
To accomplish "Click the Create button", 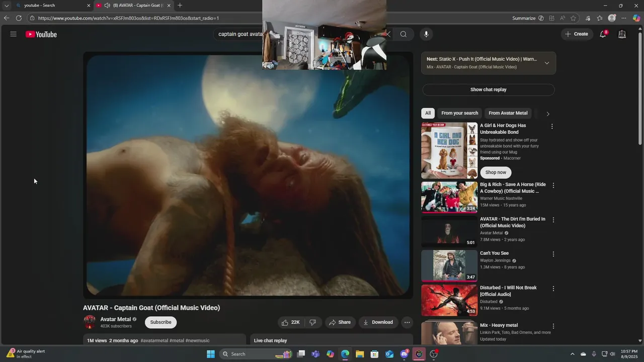I will tap(577, 34).
